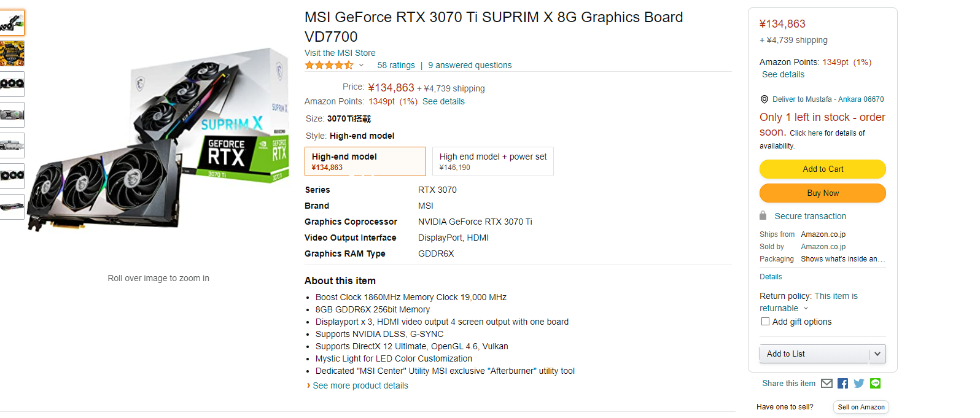Expand See more product details
This screenshot has width=980, height=418.
coord(360,386)
